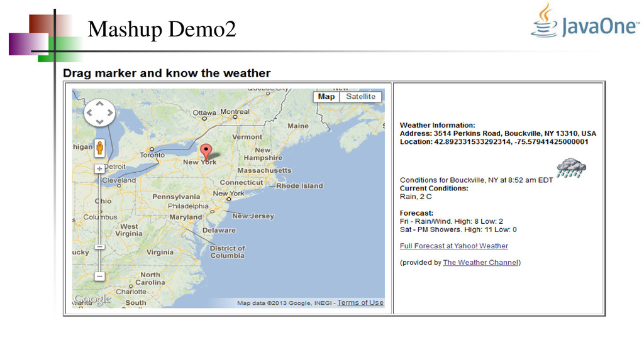Open The Weather Channel link
The height and width of the screenshot is (362, 644).
pyautogui.click(x=480, y=262)
